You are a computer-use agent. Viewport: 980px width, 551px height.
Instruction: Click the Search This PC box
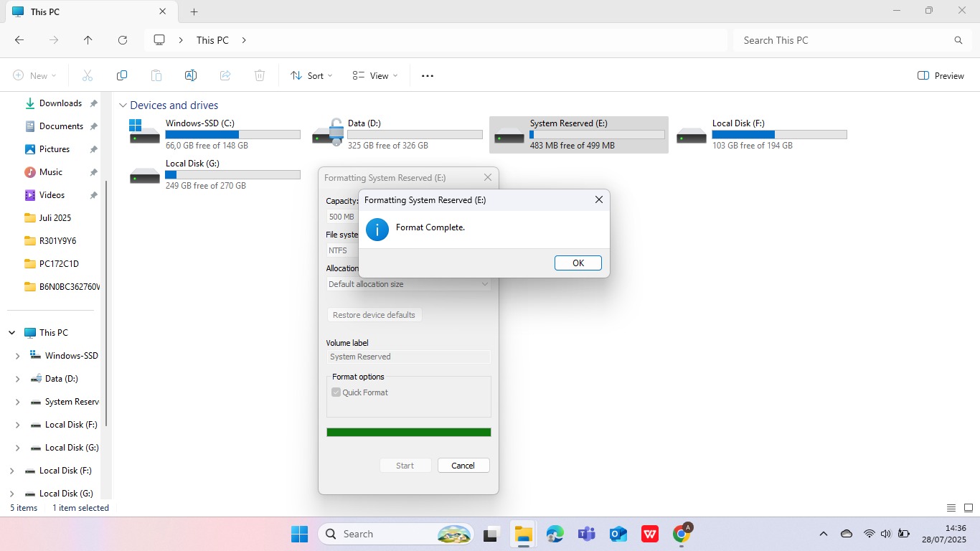tap(852, 40)
